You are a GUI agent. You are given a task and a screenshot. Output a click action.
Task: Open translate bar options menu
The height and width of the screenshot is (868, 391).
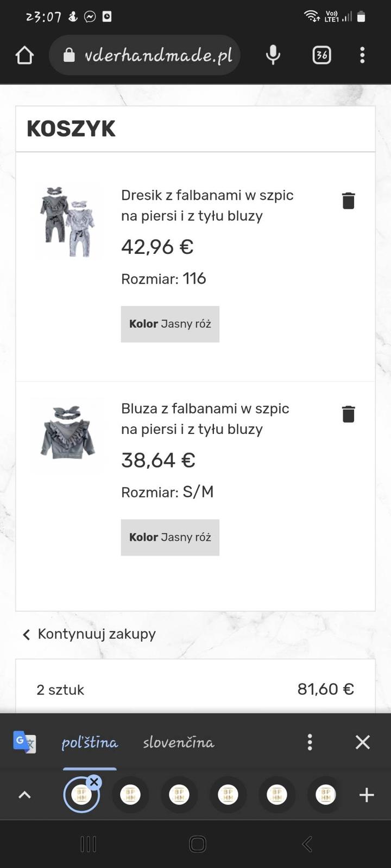(310, 742)
